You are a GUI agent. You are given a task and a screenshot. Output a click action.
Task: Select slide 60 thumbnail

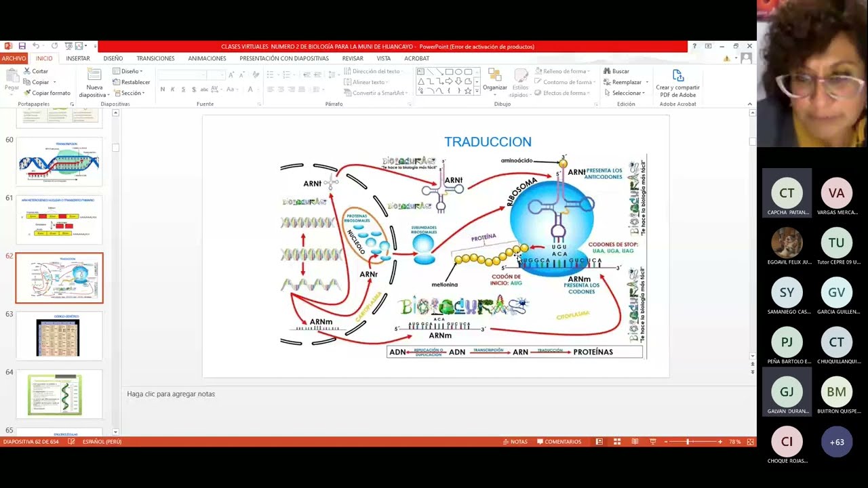[x=59, y=161]
